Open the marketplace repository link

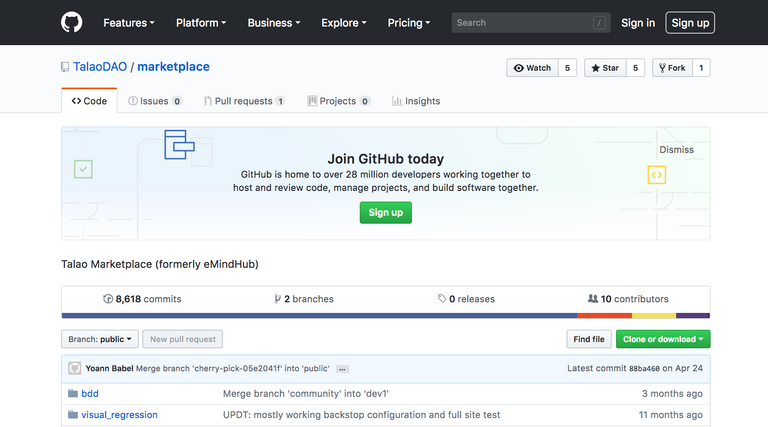click(173, 67)
